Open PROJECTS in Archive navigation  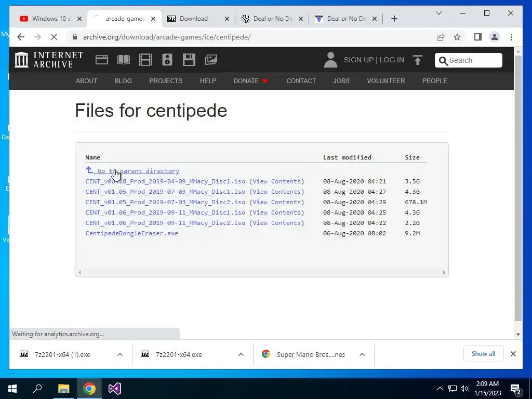pos(166,81)
